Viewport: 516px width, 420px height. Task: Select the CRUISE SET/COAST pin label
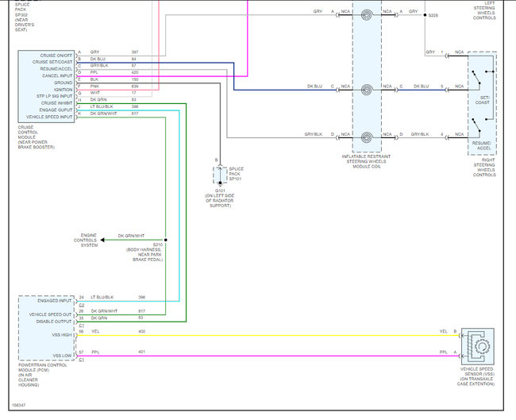coord(52,62)
